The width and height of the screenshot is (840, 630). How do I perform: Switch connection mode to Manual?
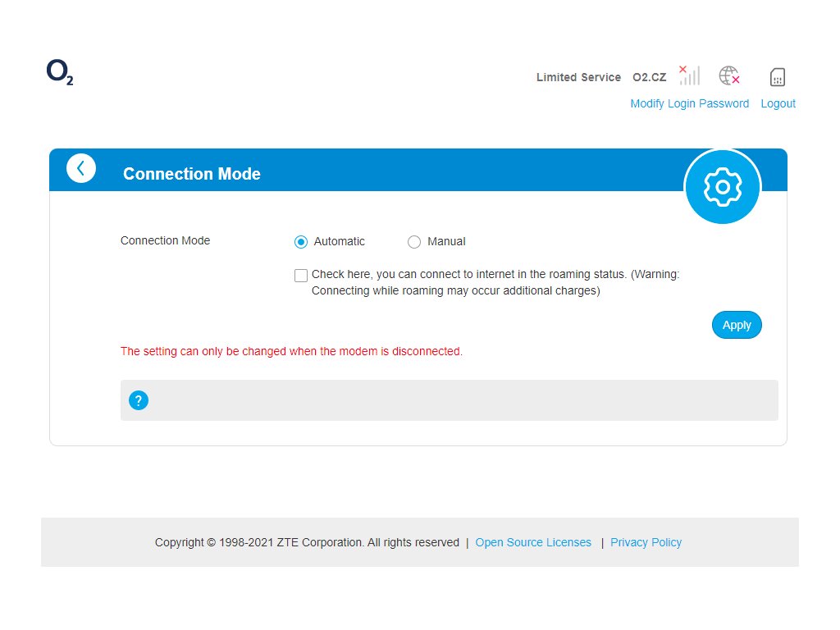pyautogui.click(x=414, y=241)
